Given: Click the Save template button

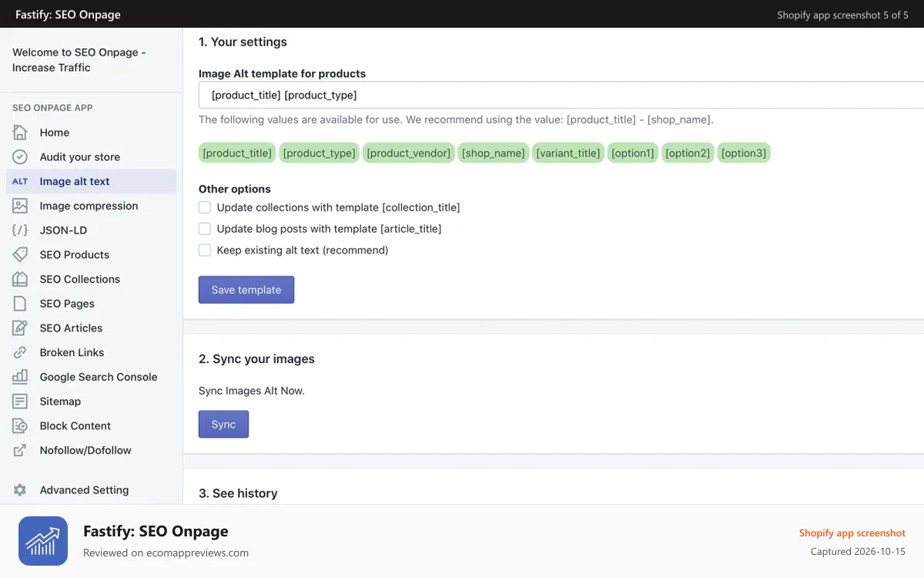Looking at the screenshot, I should (x=246, y=290).
